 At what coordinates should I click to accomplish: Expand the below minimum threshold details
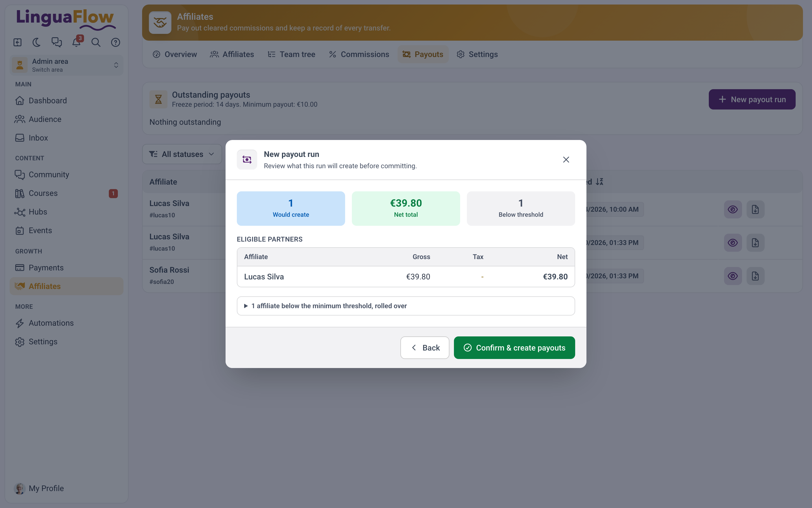(406, 306)
